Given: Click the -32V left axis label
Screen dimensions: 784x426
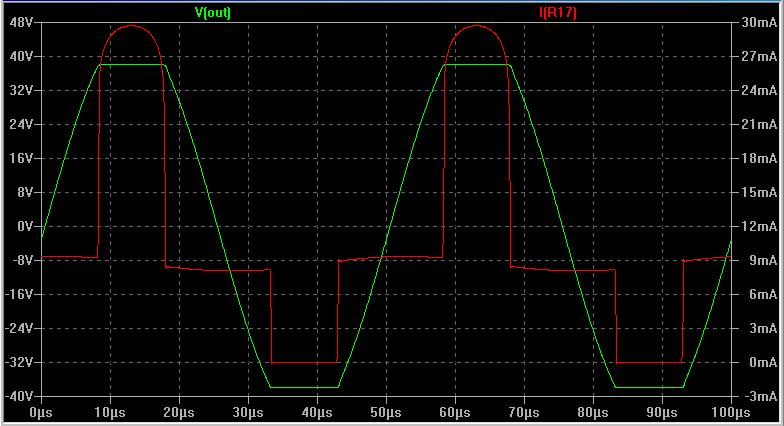Looking at the screenshot, I should click(19, 362).
